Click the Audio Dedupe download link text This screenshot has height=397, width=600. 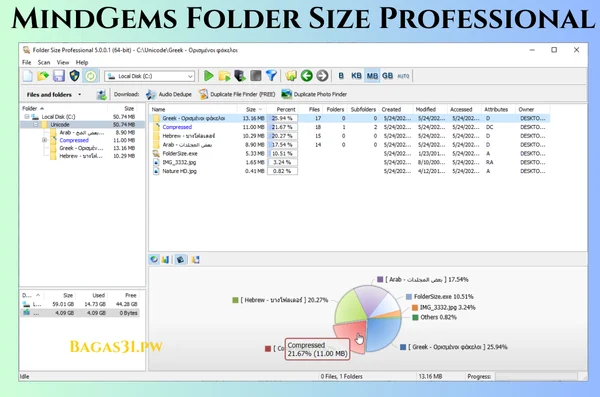[175, 94]
